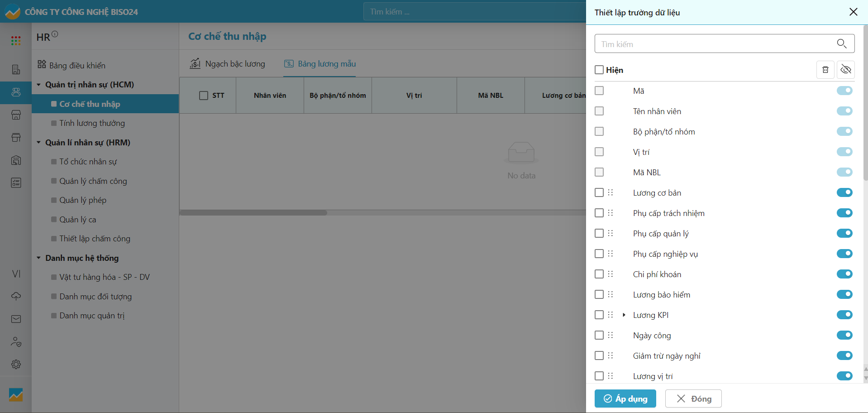Click the Áp dụng button

[625, 399]
